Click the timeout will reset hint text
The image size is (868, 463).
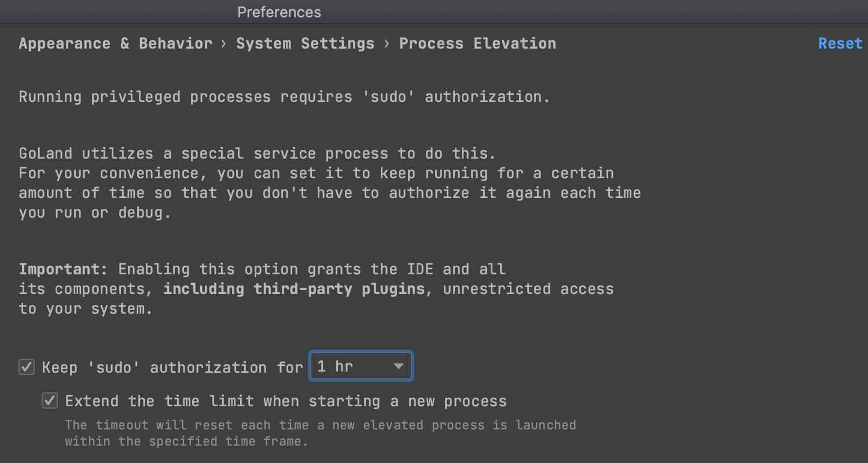[321, 433]
